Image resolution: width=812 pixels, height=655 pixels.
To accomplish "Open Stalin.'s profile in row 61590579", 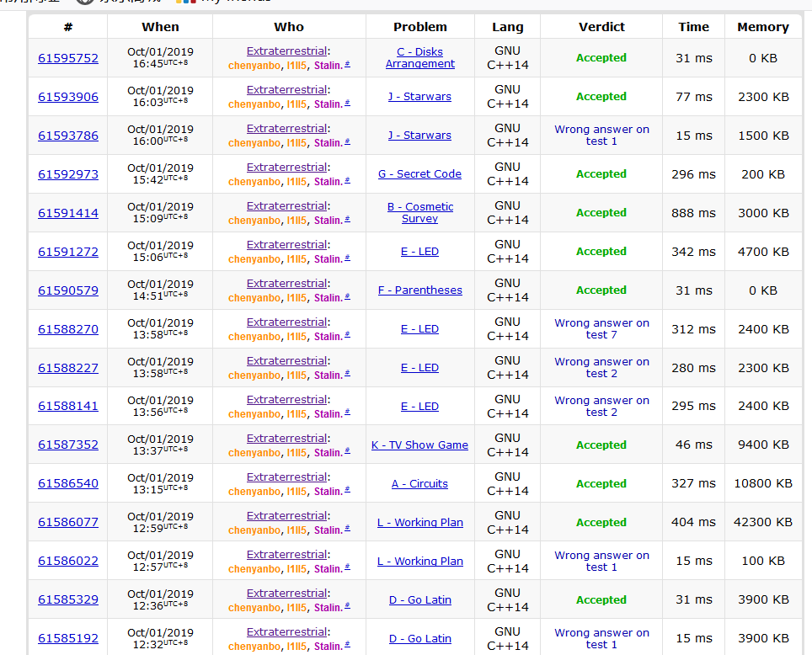I will (328, 298).
